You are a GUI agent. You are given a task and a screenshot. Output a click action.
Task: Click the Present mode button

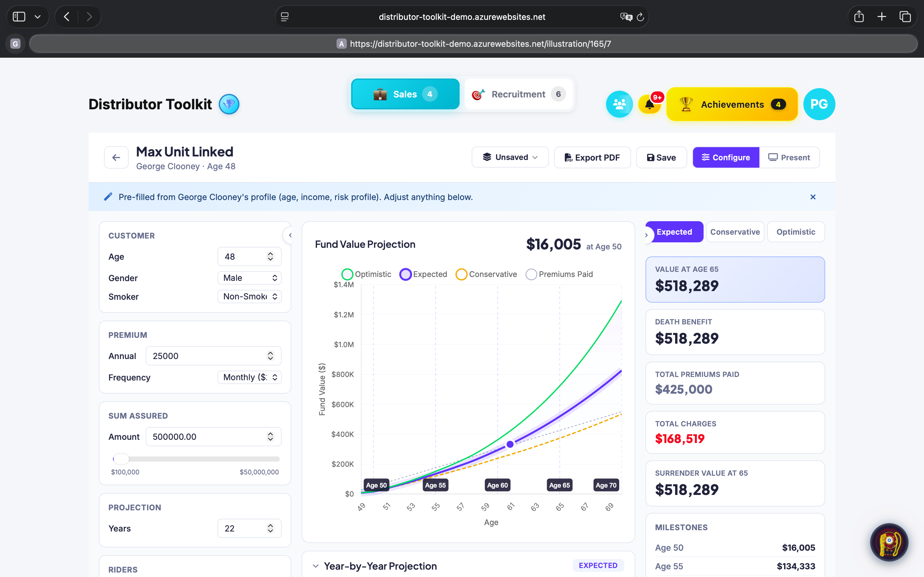point(789,157)
